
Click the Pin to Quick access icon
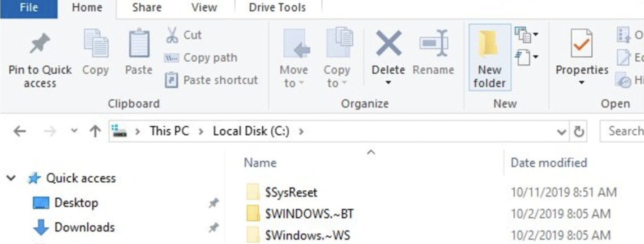(x=39, y=44)
